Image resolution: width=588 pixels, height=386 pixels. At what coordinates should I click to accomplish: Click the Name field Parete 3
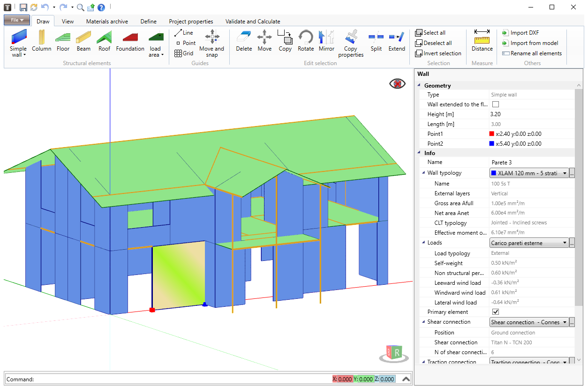click(532, 162)
